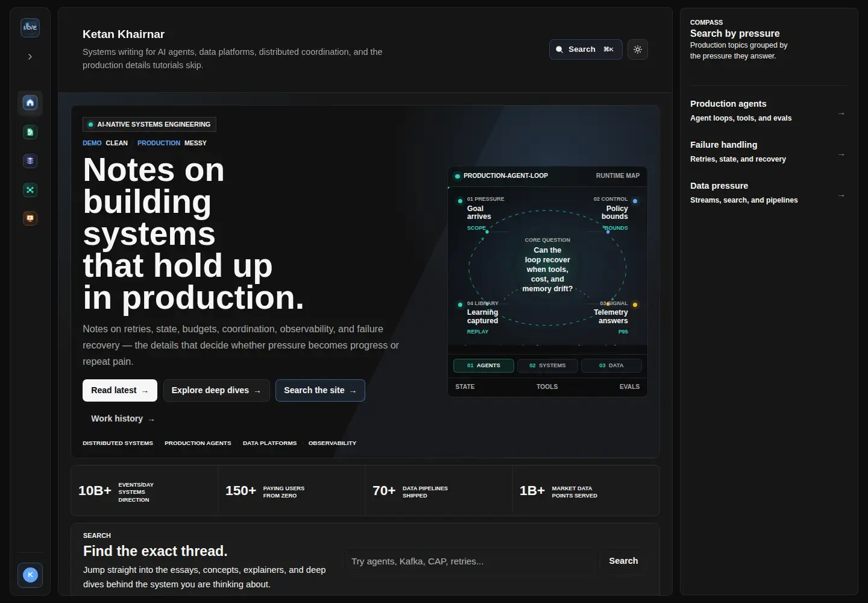The height and width of the screenshot is (603, 868).
Task: Click the I/D/E logo icon
Action: pos(30,27)
